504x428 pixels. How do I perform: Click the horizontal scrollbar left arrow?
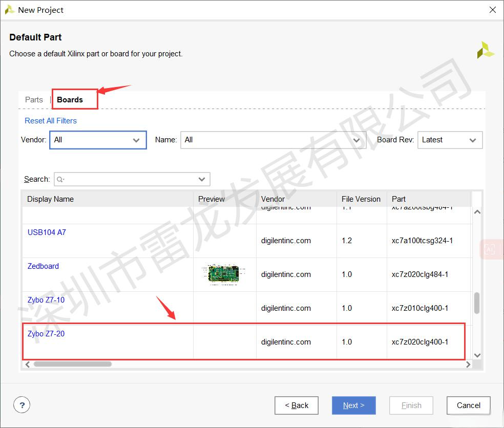click(x=28, y=365)
